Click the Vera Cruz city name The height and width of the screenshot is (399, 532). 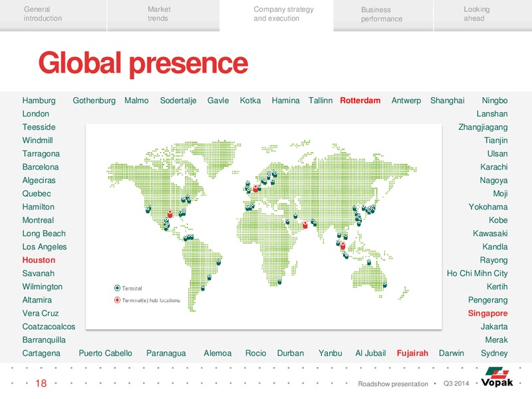pos(41,313)
